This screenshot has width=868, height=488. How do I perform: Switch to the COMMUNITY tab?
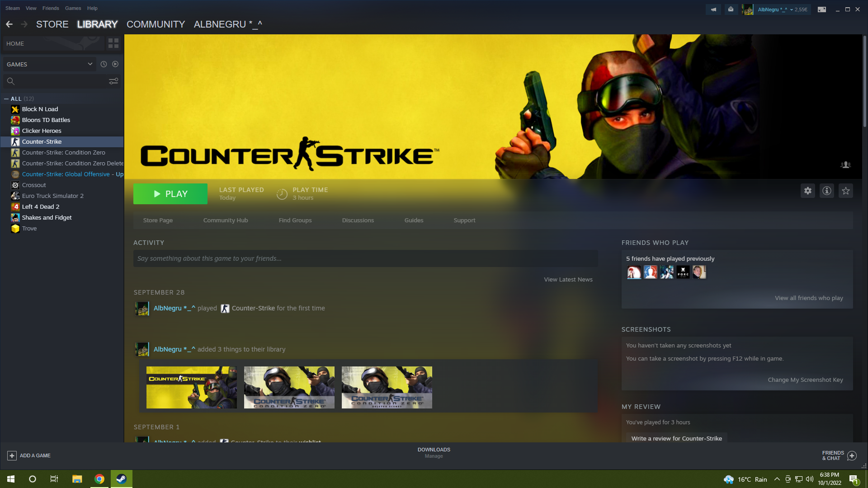156,24
